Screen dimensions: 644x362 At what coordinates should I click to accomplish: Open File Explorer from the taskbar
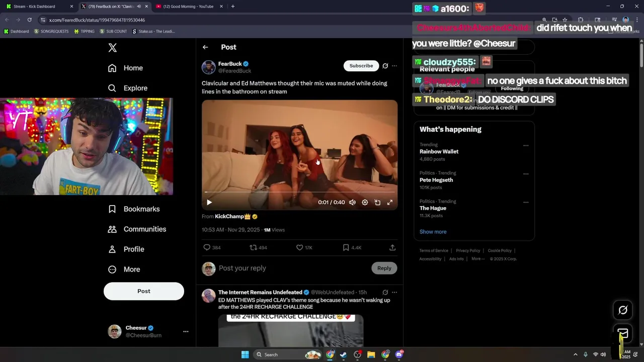point(371,355)
